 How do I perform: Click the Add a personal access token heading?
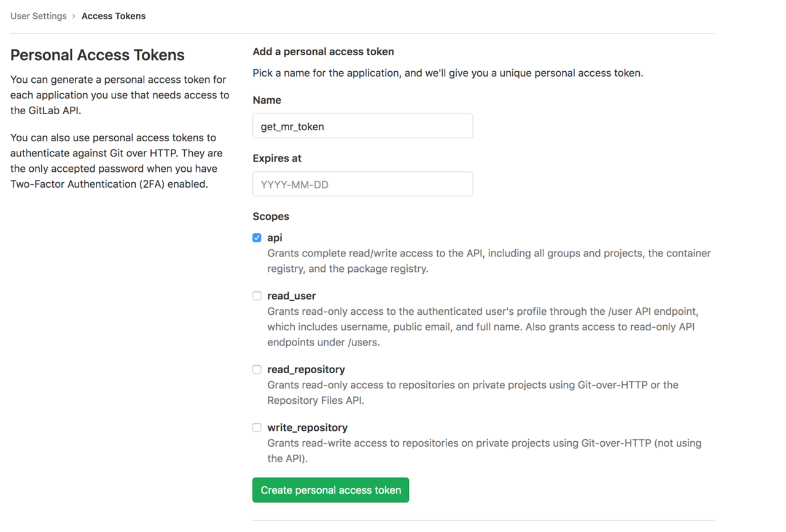click(323, 52)
